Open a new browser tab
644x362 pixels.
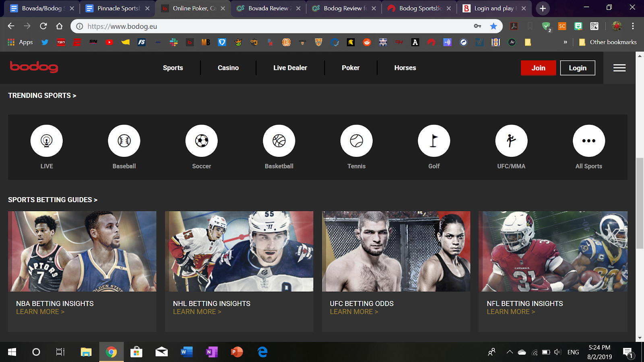[x=543, y=8]
